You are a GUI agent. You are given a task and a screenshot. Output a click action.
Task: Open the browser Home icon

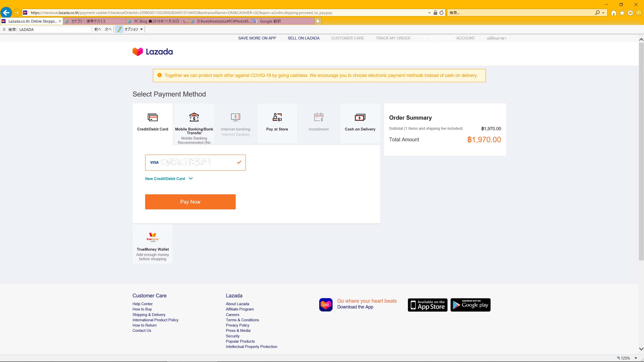[614, 13]
